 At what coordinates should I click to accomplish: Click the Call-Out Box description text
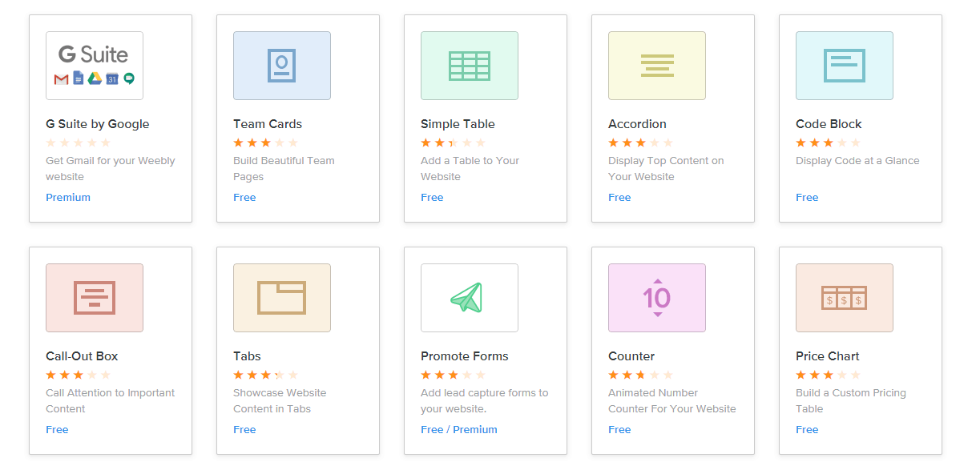point(111,401)
